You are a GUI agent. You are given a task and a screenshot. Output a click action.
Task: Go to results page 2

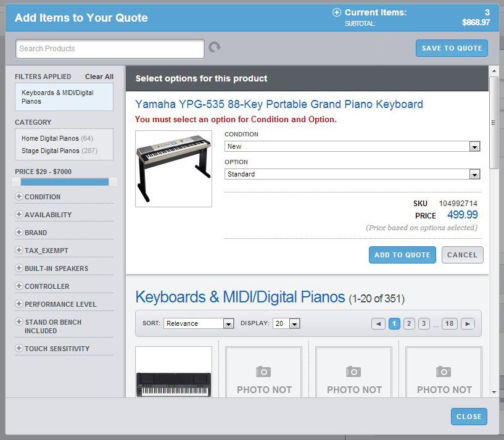tap(409, 323)
